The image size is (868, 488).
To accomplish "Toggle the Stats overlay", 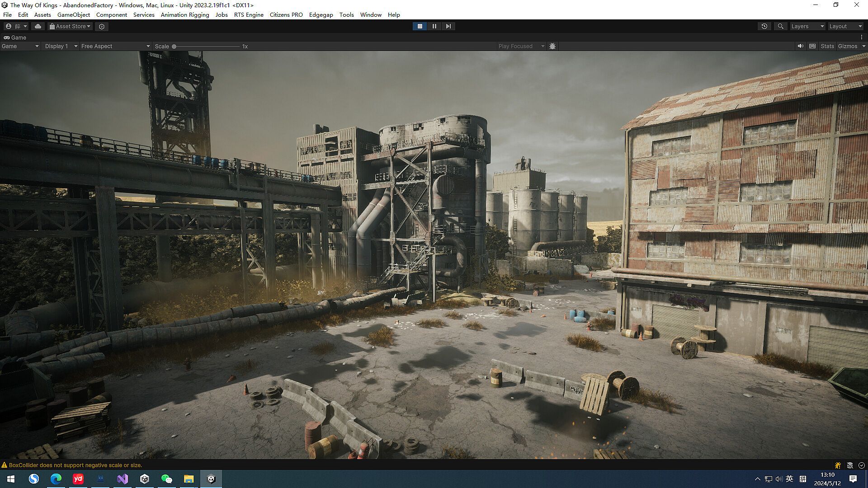I will [827, 46].
